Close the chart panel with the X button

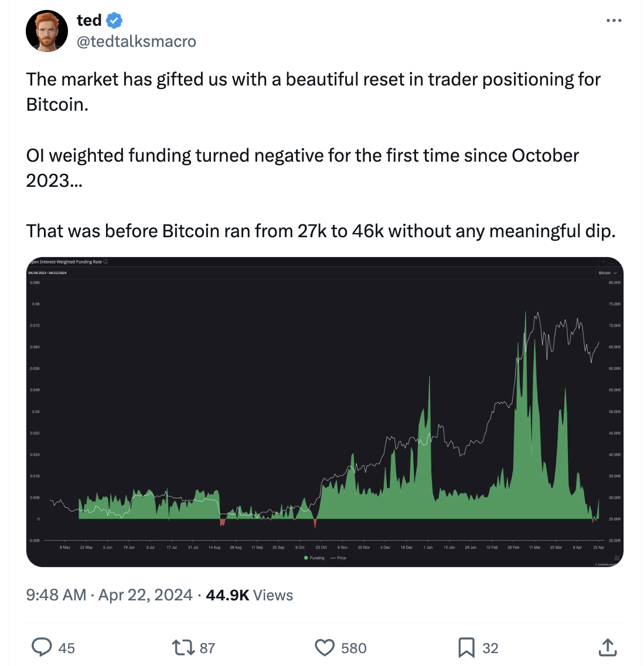pyautogui.click(x=603, y=262)
